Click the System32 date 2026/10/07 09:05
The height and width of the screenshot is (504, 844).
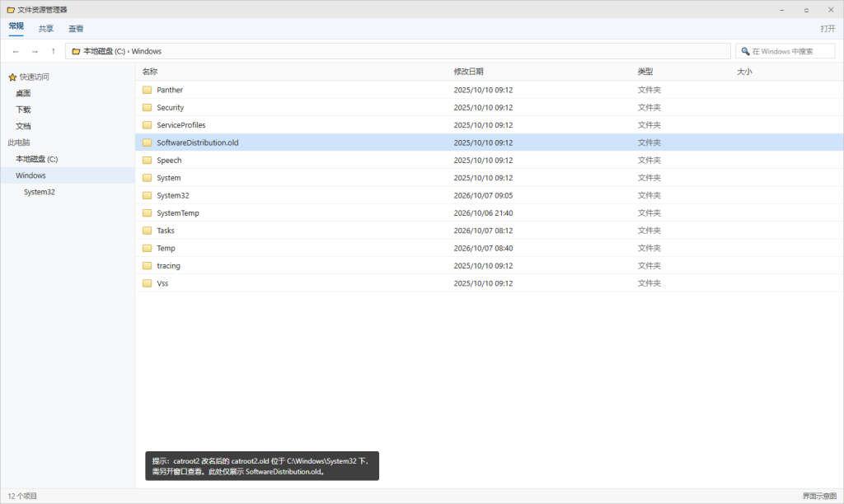[x=483, y=196]
